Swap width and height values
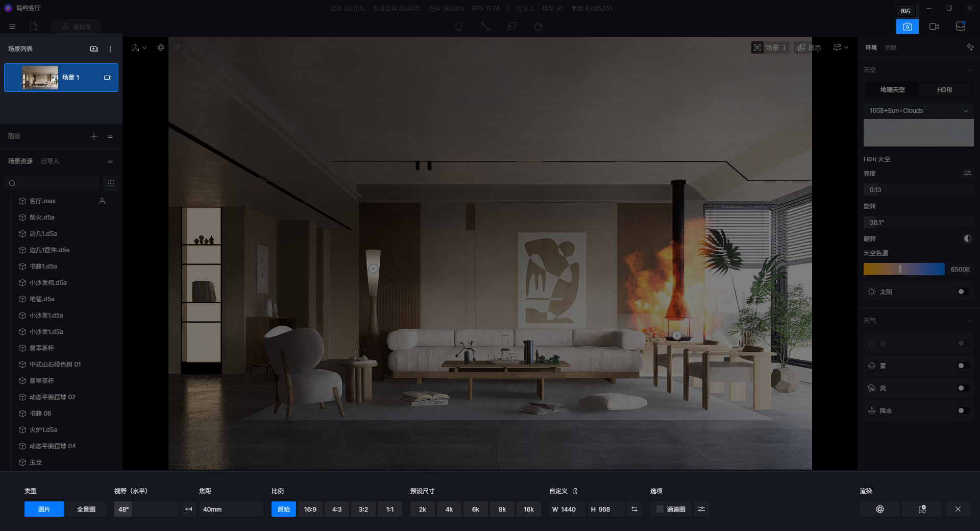Image resolution: width=980 pixels, height=531 pixels. (634, 509)
